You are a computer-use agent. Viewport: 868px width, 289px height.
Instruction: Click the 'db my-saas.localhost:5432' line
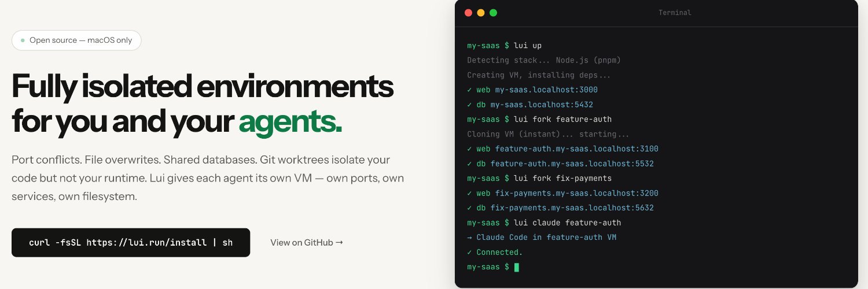(530, 105)
